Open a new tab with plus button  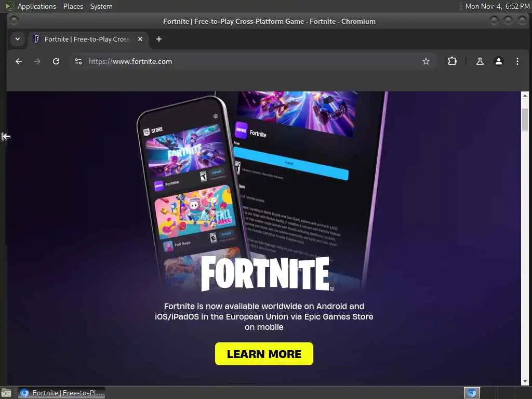point(159,39)
